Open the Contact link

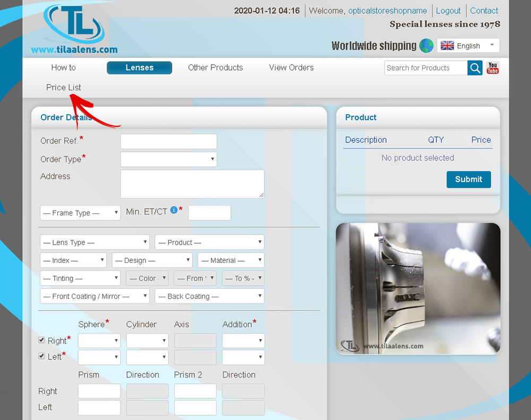(484, 11)
